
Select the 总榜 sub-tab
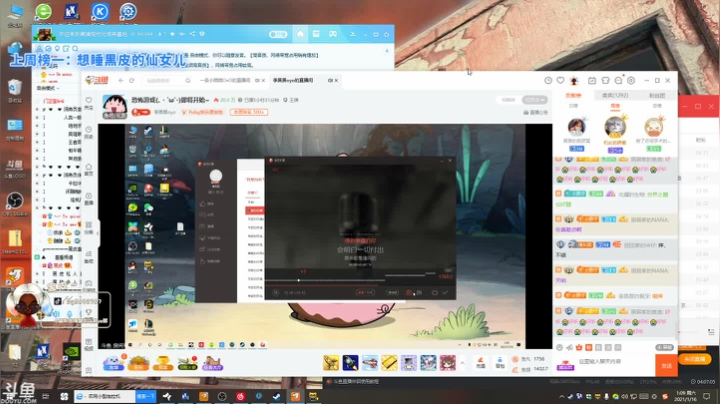coord(657,106)
